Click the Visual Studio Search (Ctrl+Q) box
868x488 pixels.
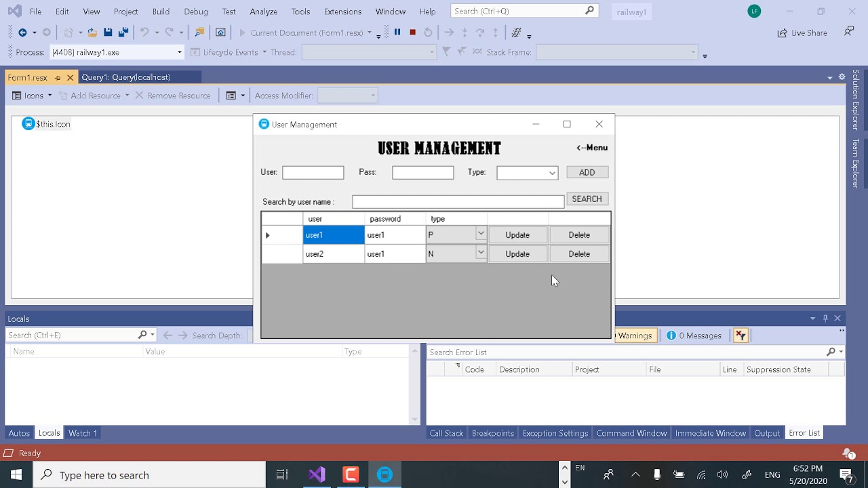[524, 11]
